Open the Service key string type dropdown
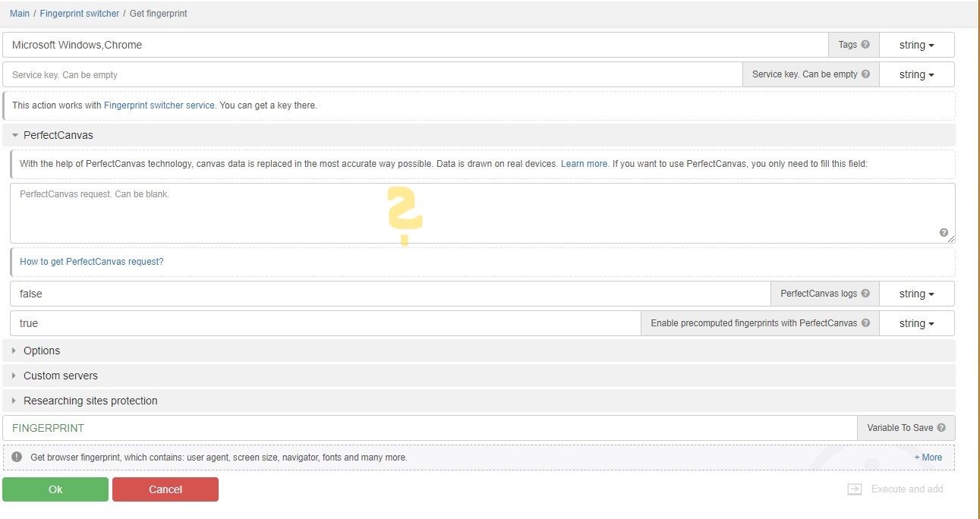This screenshot has height=519, width=980. coord(916,74)
